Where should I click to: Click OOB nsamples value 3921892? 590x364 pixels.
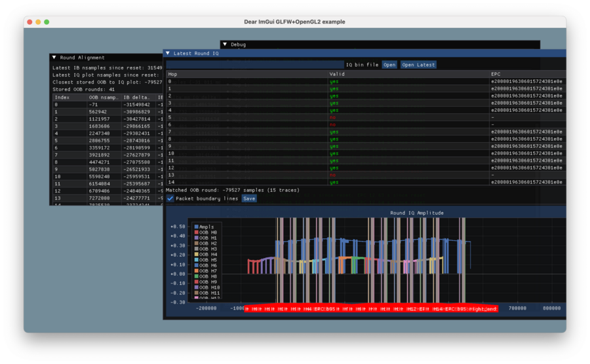click(100, 155)
